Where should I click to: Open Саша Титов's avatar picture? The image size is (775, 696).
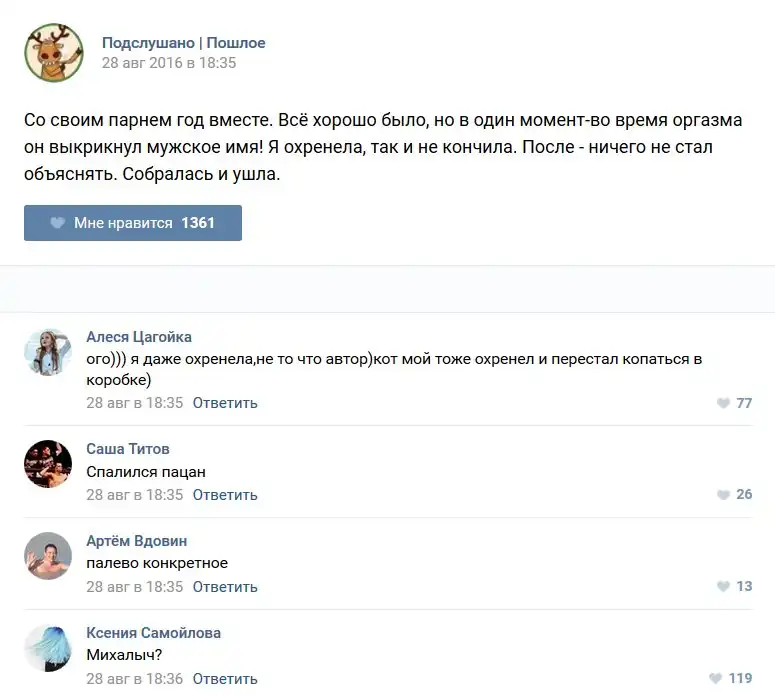(48, 463)
